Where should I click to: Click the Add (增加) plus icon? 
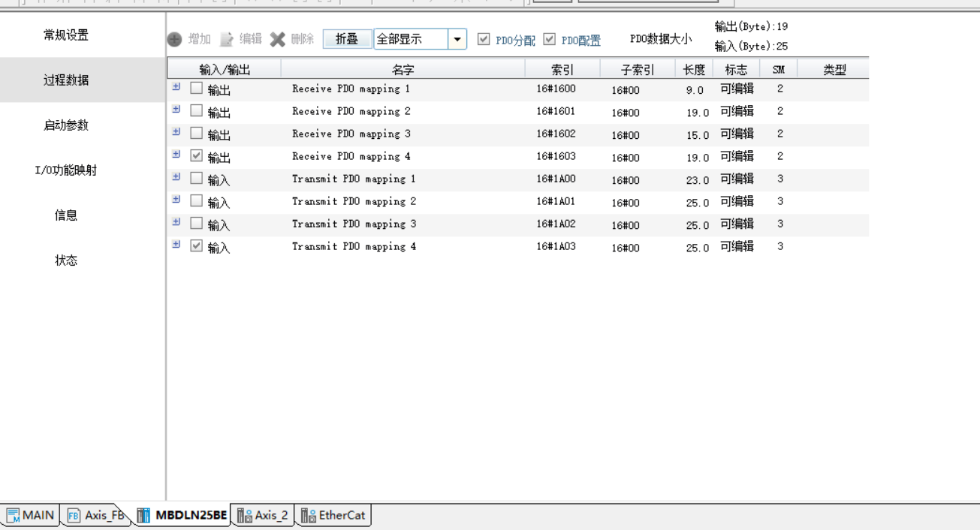[x=174, y=39]
